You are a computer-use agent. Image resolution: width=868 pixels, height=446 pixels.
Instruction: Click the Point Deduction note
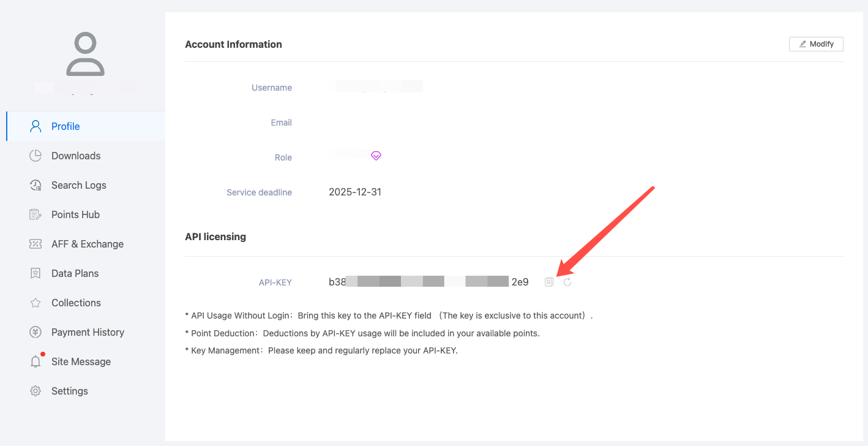[x=362, y=333]
